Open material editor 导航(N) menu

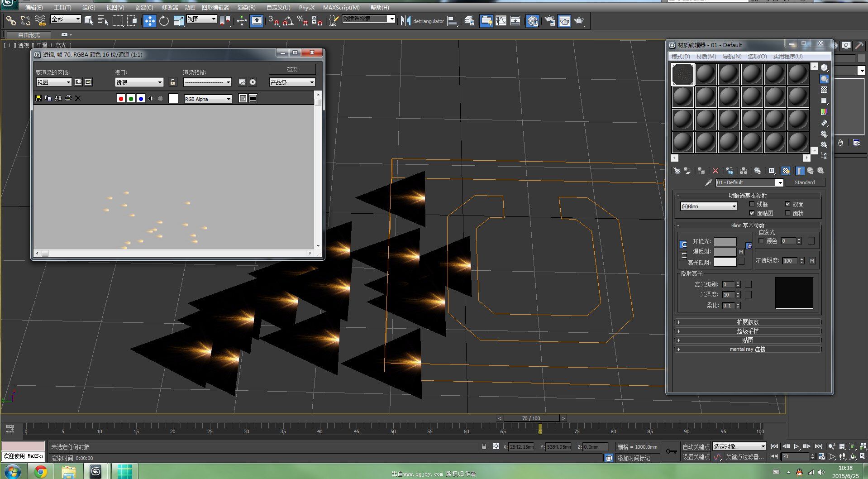(732, 57)
